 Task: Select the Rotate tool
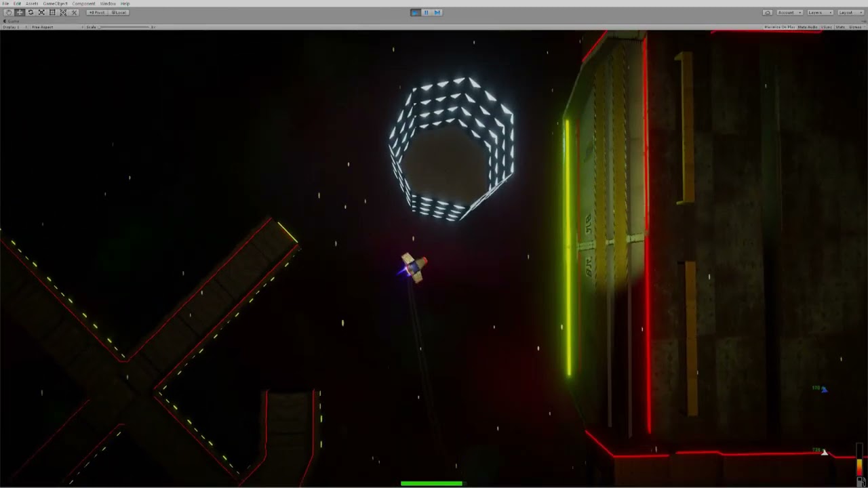31,12
